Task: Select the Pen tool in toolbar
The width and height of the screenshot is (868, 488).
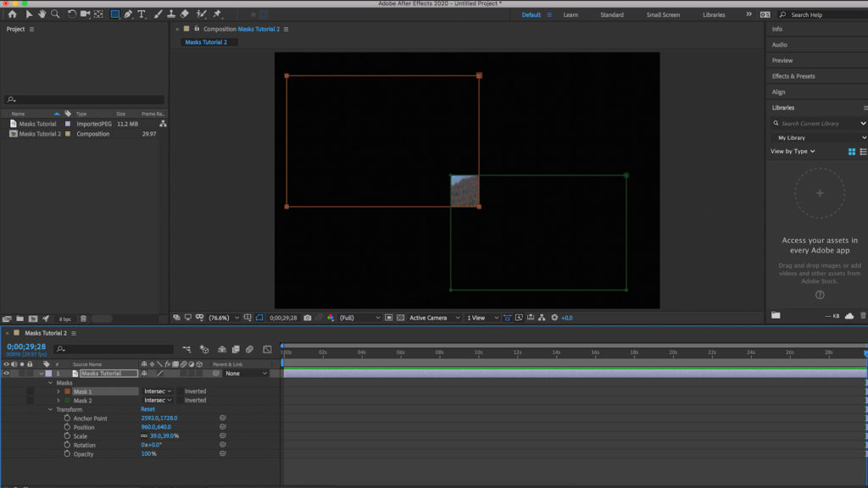Action: [x=128, y=14]
